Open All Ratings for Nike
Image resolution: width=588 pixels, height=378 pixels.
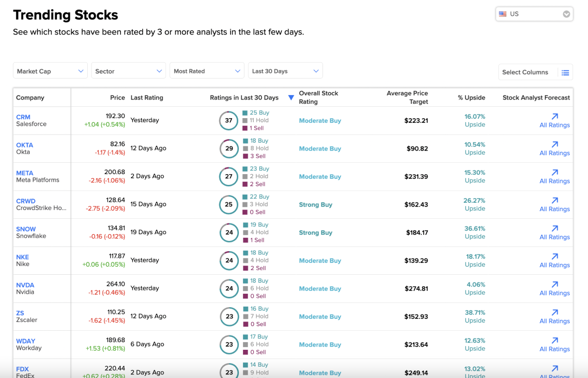555,265
